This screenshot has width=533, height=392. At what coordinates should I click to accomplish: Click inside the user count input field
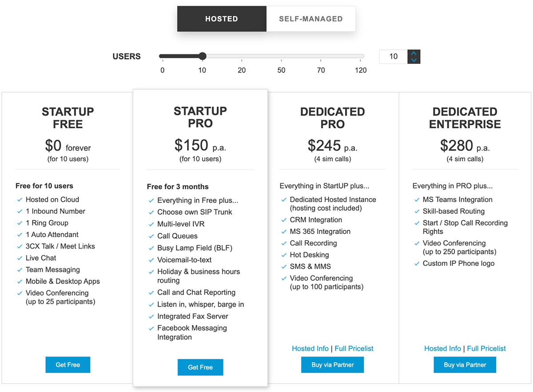click(x=393, y=56)
